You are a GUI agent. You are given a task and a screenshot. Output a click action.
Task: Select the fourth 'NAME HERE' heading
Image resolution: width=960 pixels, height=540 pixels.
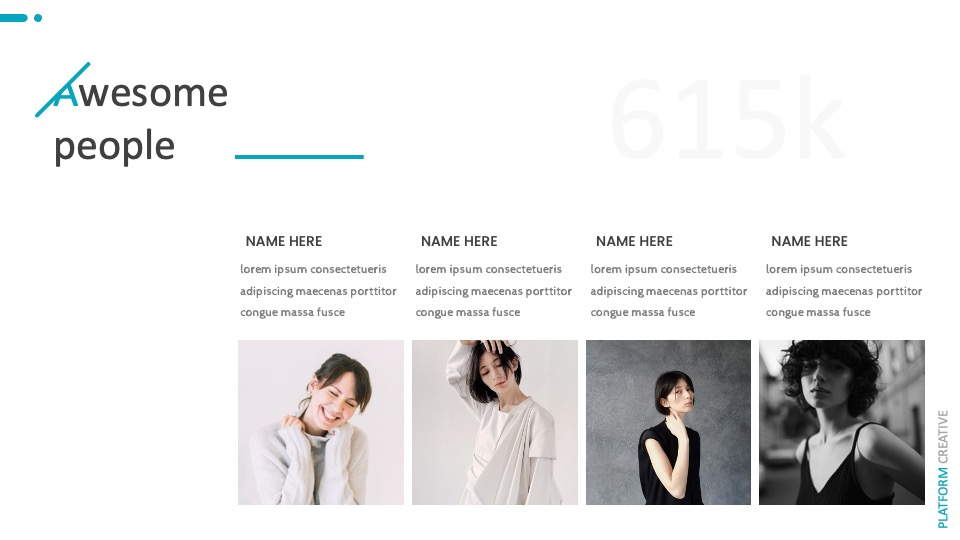pyautogui.click(x=809, y=241)
